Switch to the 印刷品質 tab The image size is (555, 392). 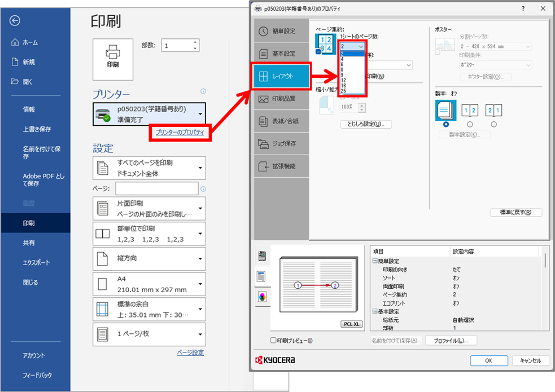coord(281,99)
